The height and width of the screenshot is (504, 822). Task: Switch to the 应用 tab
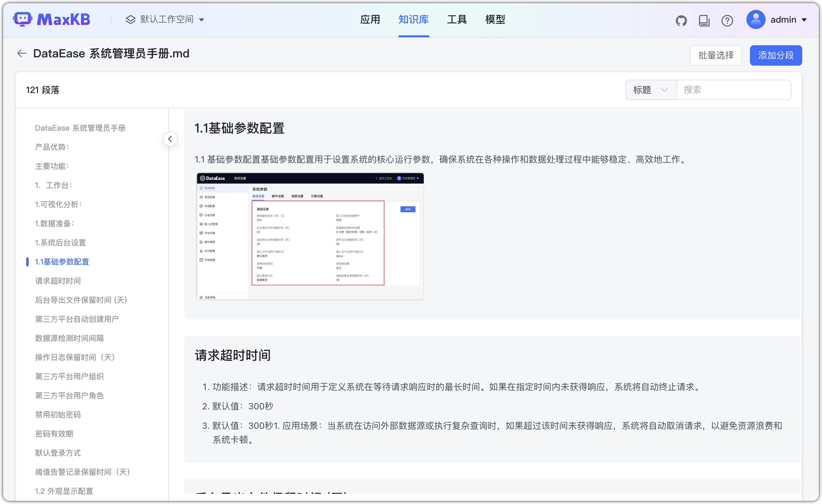point(370,19)
